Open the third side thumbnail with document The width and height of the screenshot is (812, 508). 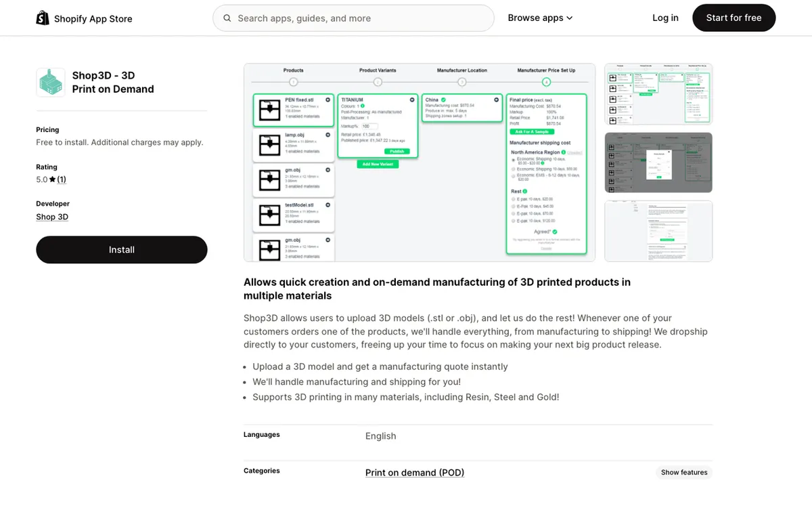(x=658, y=231)
